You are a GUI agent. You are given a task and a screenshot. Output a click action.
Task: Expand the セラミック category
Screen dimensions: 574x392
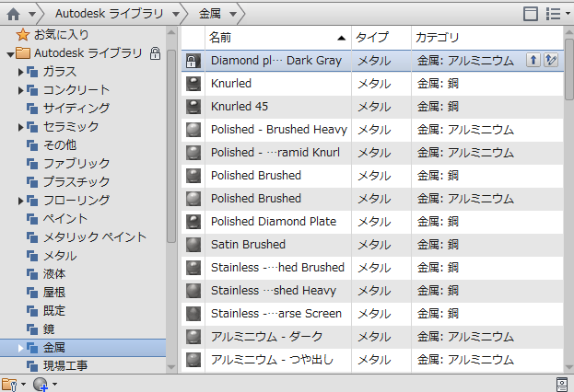20,127
